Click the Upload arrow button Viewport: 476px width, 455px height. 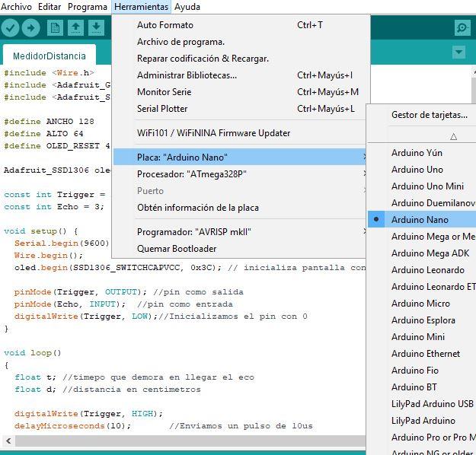(x=30, y=28)
